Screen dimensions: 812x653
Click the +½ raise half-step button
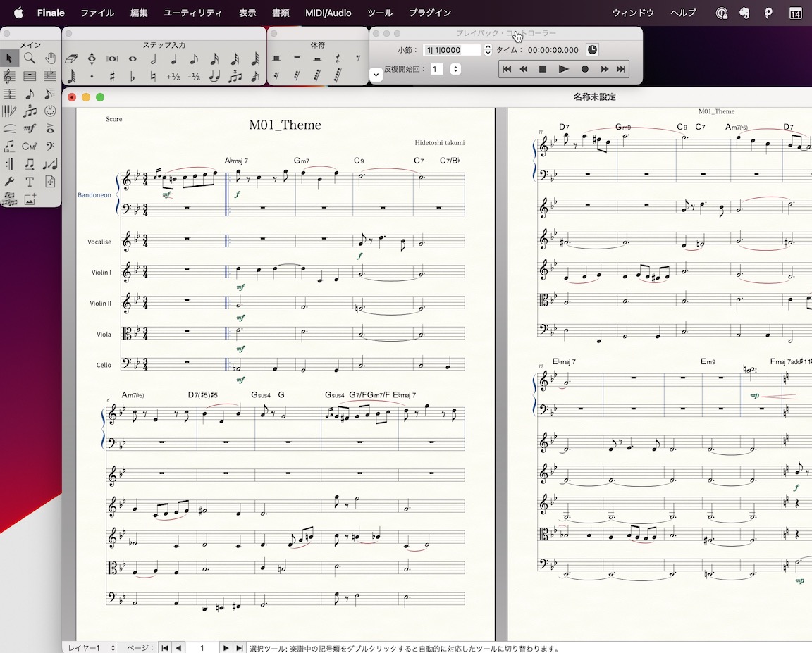[x=173, y=77]
